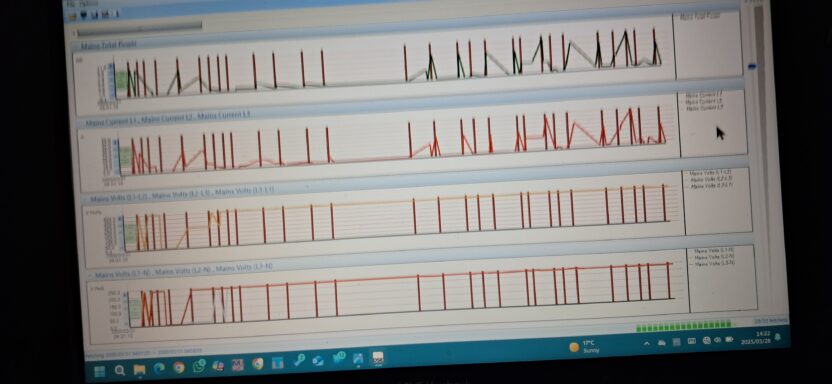This screenshot has height=384, width=832.
Task: Open Google Chrome from the taskbar
Action: pyautogui.click(x=179, y=367)
